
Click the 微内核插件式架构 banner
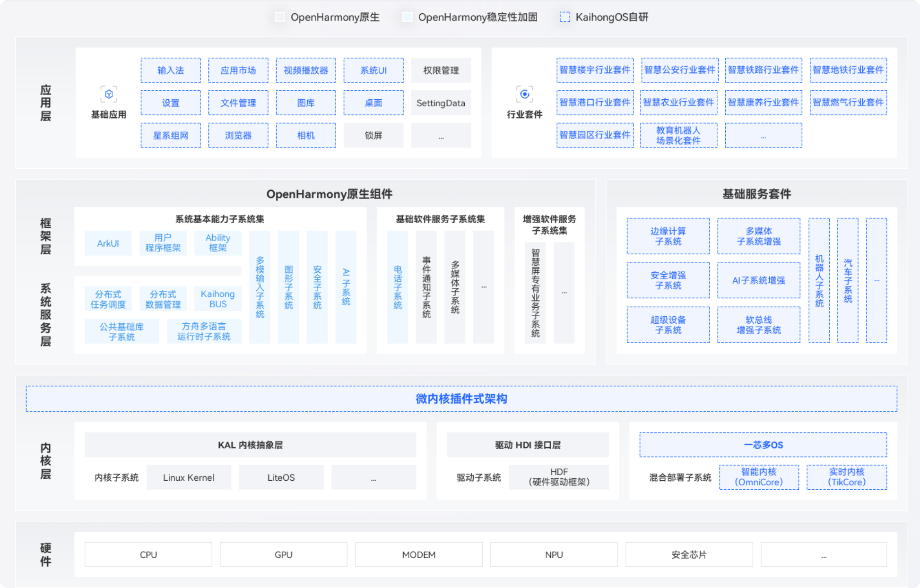pyautogui.click(x=461, y=399)
